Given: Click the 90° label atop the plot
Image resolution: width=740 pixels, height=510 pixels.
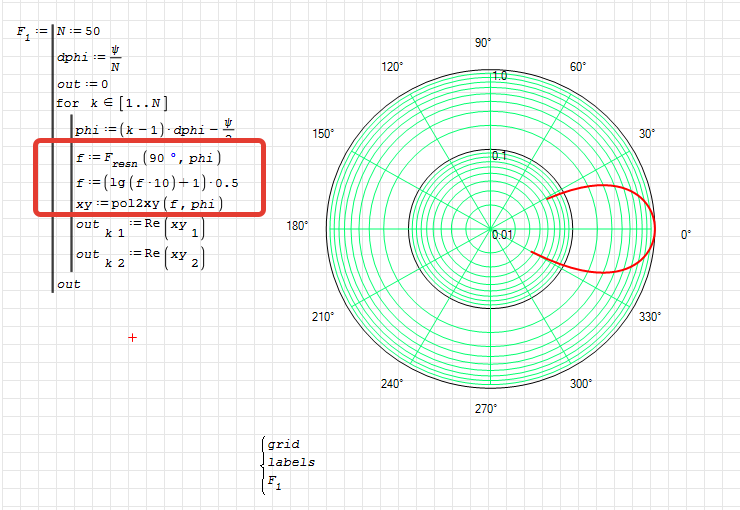Looking at the screenshot, I should (x=483, y=43).
